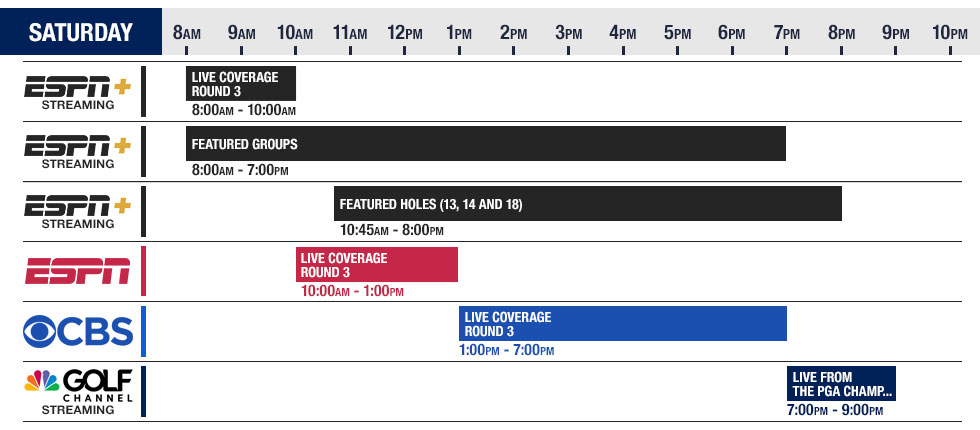The image size is (980, 430).
Task: Click the ESPN+ logo in the Featured Groups row
Action: click(x=78, y=151)
